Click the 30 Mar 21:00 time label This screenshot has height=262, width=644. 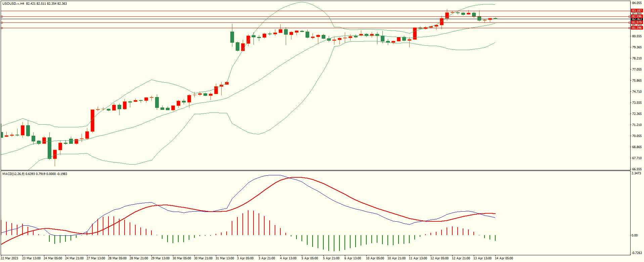click(x=203, y=258)
